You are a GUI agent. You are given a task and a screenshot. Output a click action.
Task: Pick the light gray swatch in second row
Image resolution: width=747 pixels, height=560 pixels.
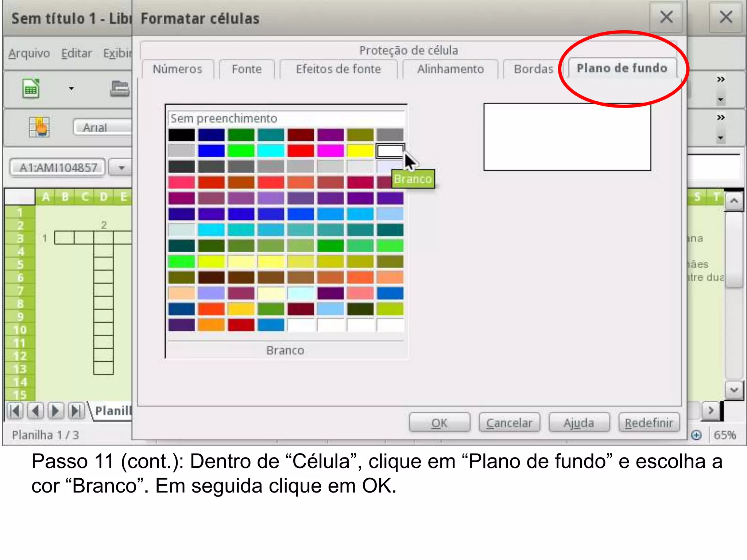[181, 151]
